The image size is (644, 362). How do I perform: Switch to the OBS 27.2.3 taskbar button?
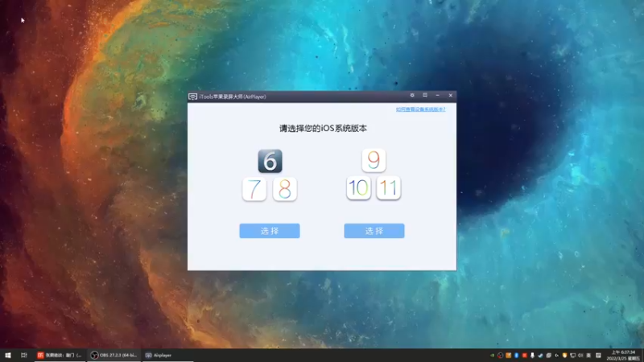114,355
